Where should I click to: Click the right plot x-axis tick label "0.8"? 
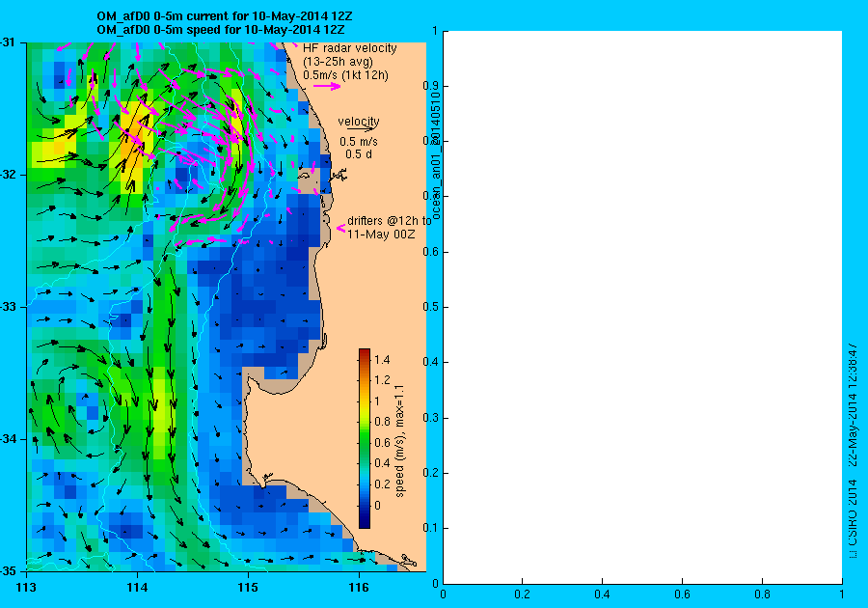pos(762,594)
